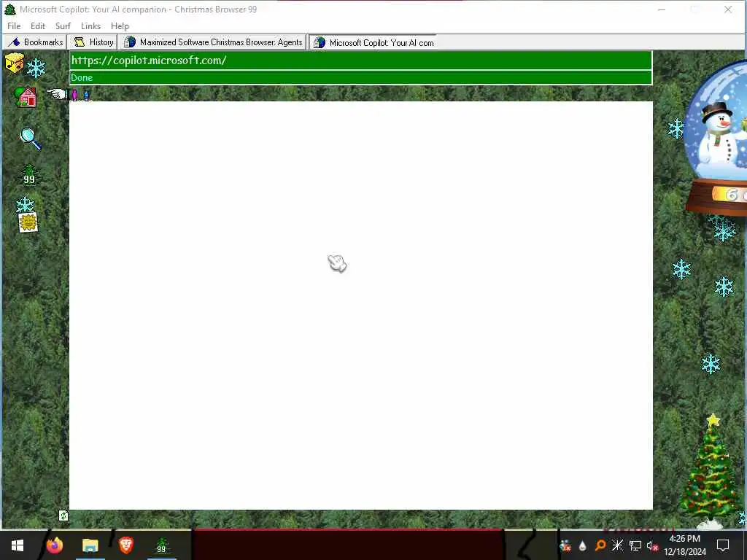747x560 pixels.
Task: Click the purple Christmas light bulb
Action: (x=74, y=96)
